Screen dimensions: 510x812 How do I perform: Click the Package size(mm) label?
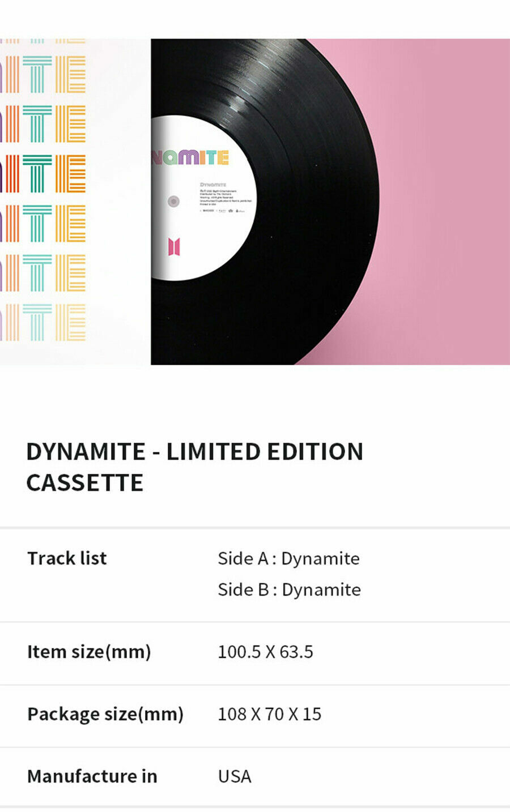pyautogui.click(x=105, y=714)
